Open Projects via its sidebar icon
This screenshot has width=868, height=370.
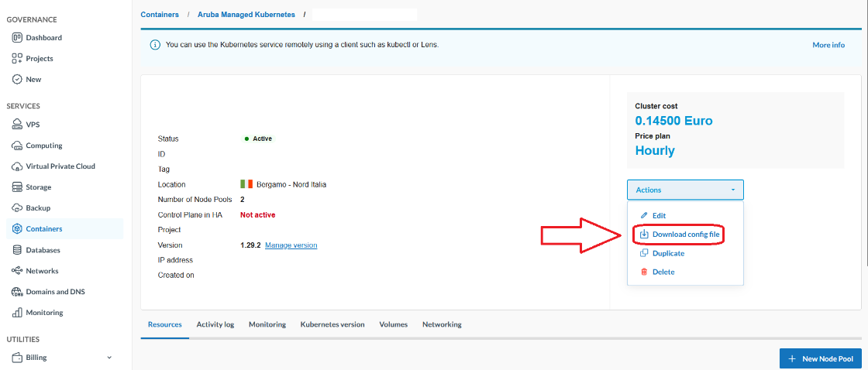(17, 59)
